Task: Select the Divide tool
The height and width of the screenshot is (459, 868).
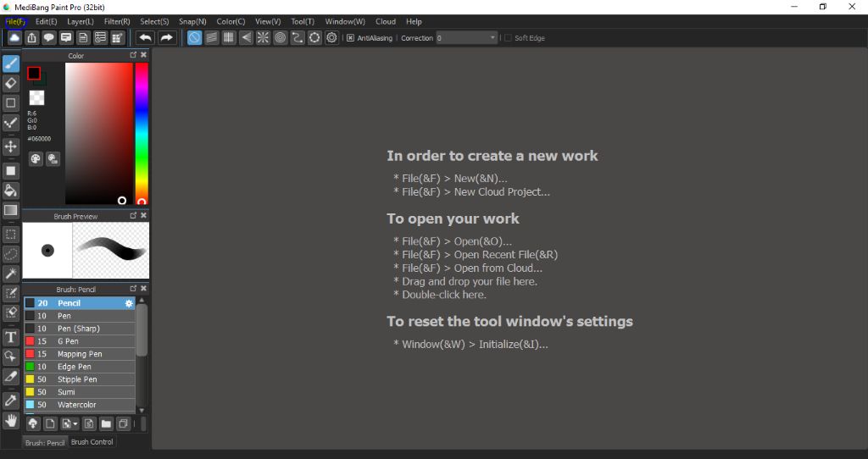Action: (x=10, y=376)
